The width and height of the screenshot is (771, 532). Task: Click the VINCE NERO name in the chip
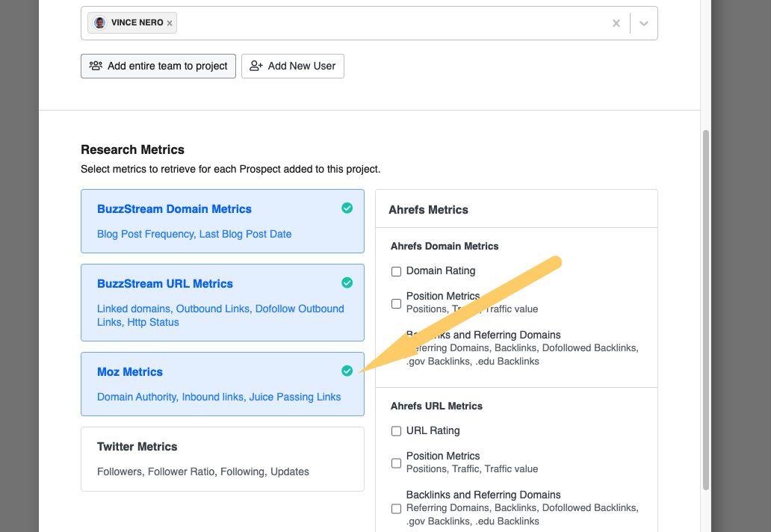coord(137,22)
